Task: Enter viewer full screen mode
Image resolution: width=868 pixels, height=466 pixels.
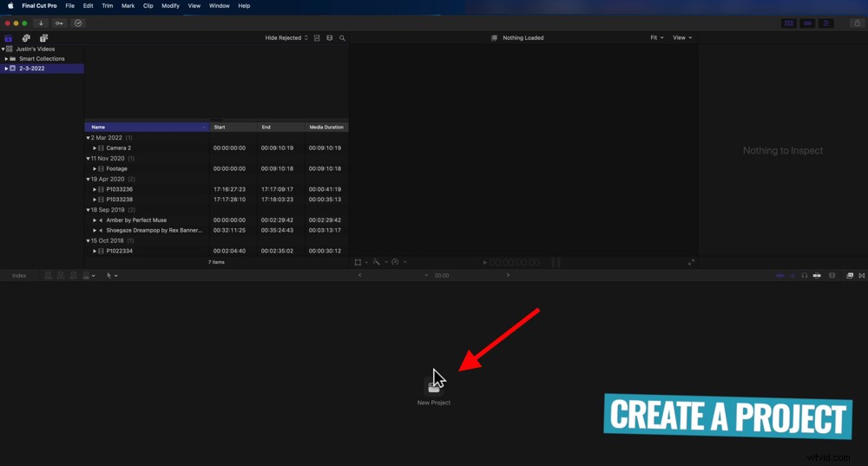Action: point(691,262)
